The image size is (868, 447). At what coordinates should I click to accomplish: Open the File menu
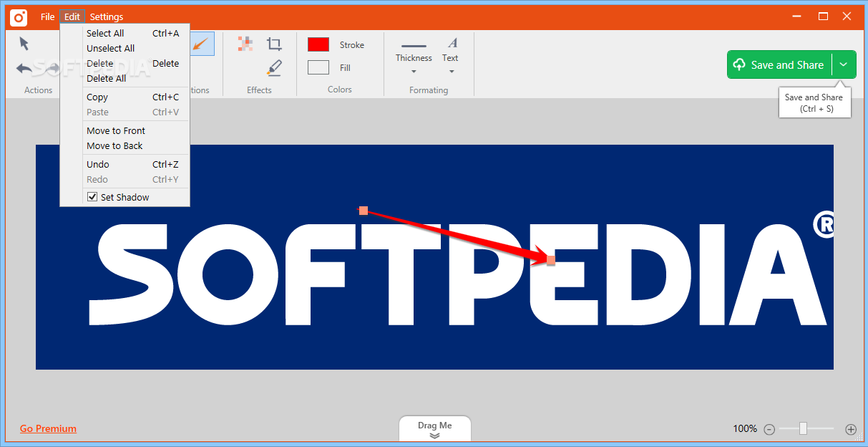[x=47, y=16]
